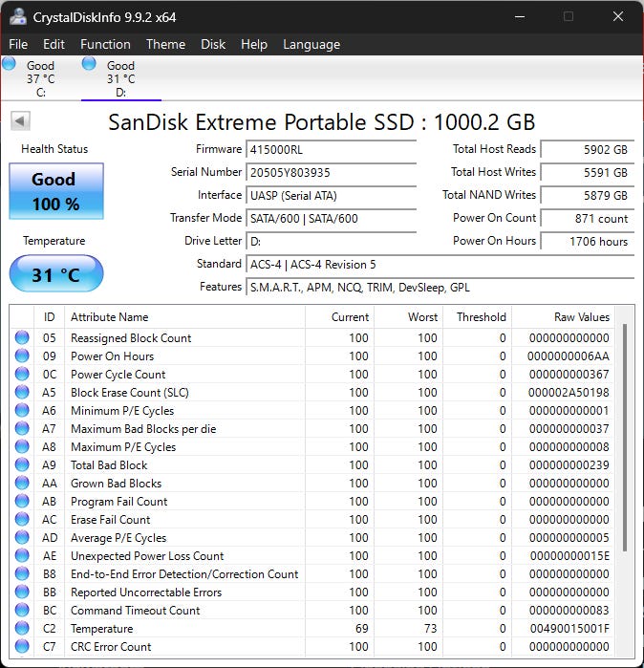Click the Total NAND Writes value 5879 GB
The image size is (644, 668).
(588, 196)
